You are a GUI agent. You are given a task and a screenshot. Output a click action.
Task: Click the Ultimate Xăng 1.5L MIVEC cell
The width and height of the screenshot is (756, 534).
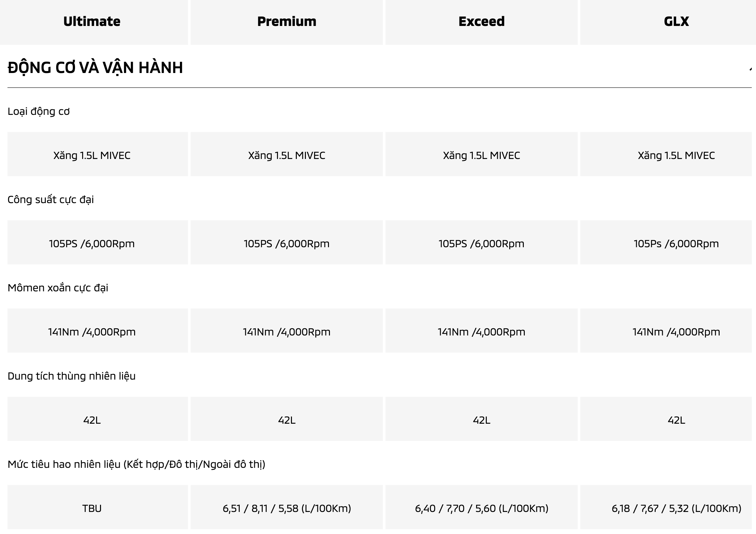(x=92, y=155)
